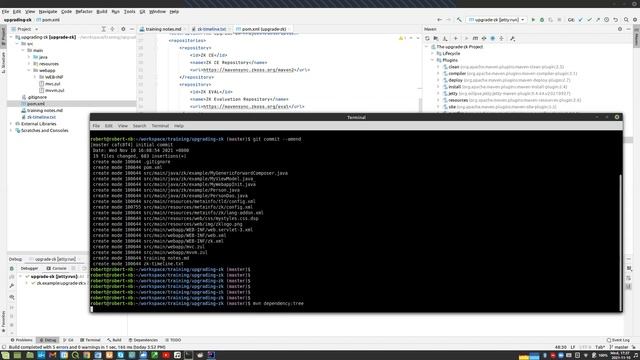The height and width of the screenshot is (360, 640).
Task: Click Reload All Maven Projects icon
Action: [427, 38]
